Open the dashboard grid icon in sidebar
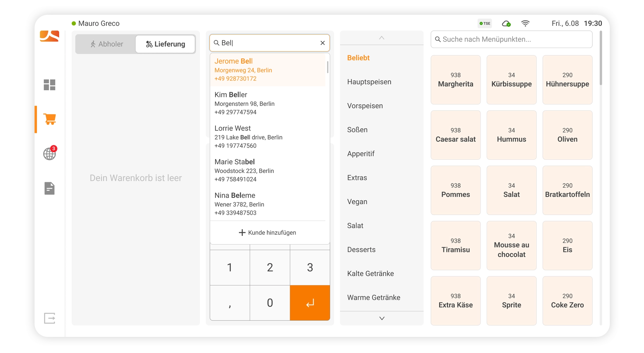Viewport: 644px width, 353px height. (x=49, y=85)
